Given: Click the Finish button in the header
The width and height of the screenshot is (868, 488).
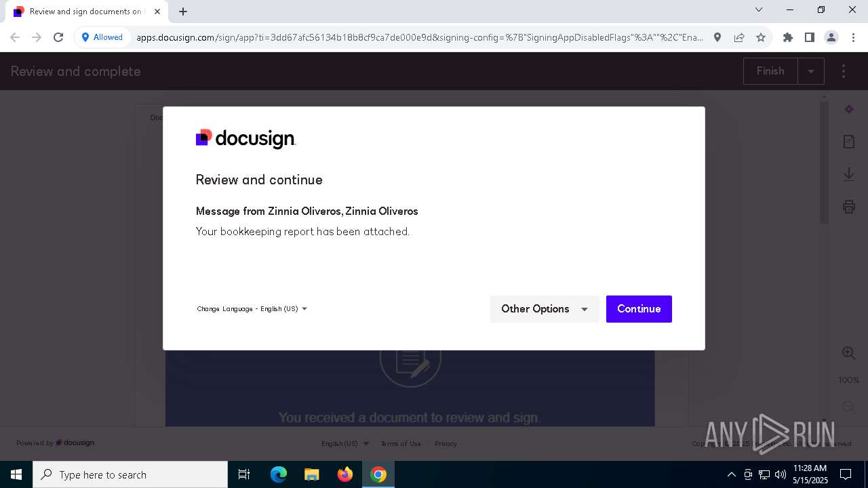Looking at the screenshot, I should 770,71.
